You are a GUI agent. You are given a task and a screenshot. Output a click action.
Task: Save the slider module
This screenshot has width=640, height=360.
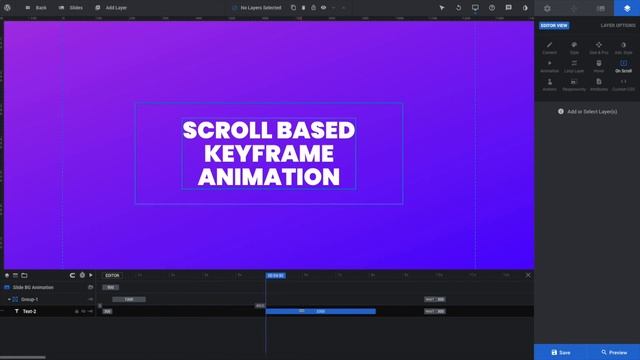click(x=560, y=352)
